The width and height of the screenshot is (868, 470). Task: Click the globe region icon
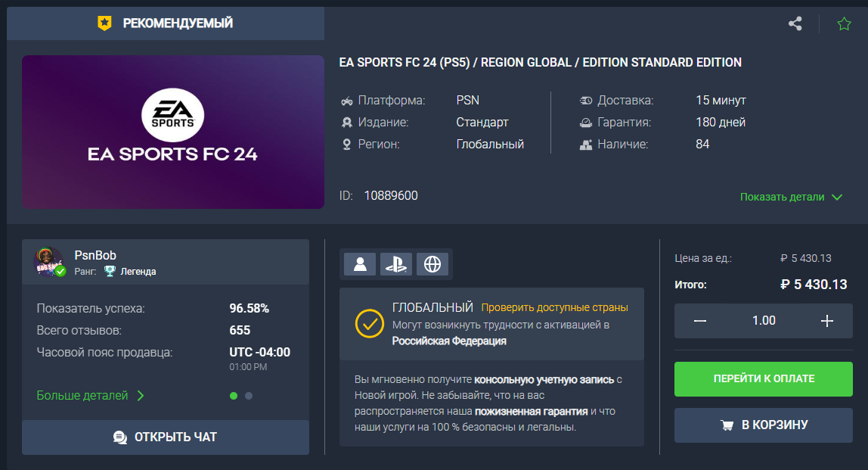[432, 263]
